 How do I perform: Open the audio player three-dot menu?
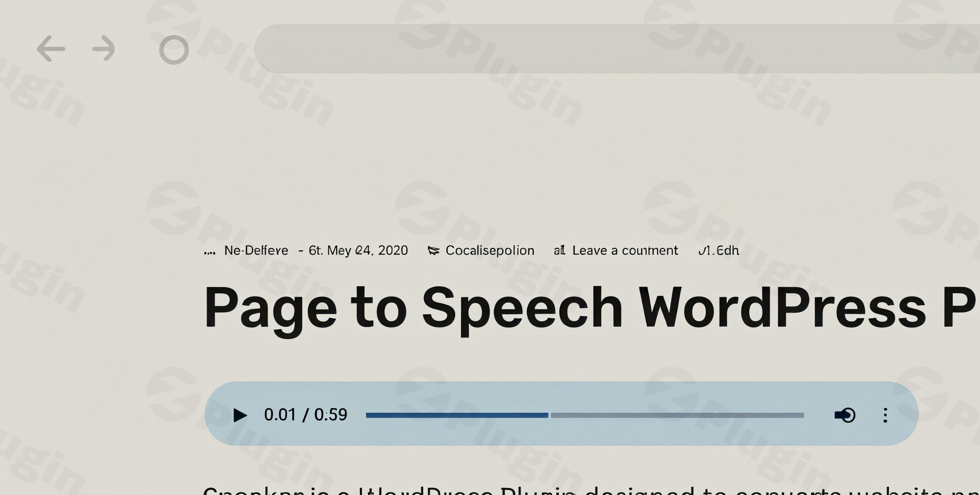[885, 415]
